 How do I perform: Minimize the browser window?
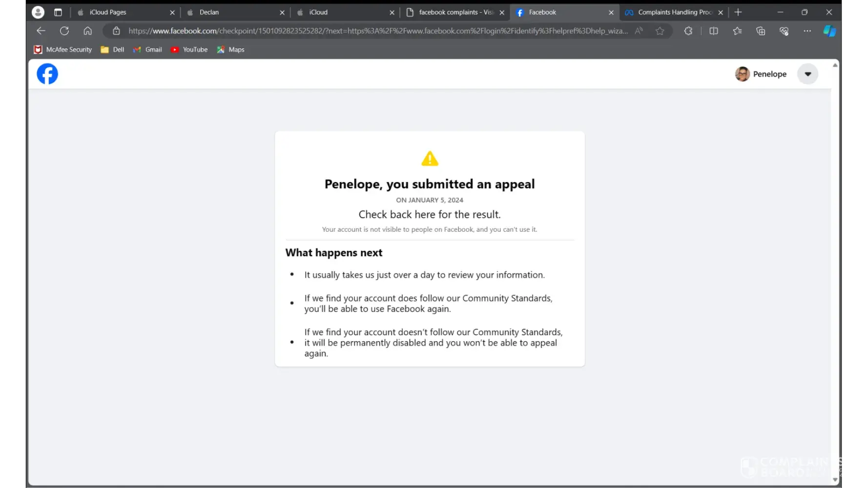click(x=781, y=12)
